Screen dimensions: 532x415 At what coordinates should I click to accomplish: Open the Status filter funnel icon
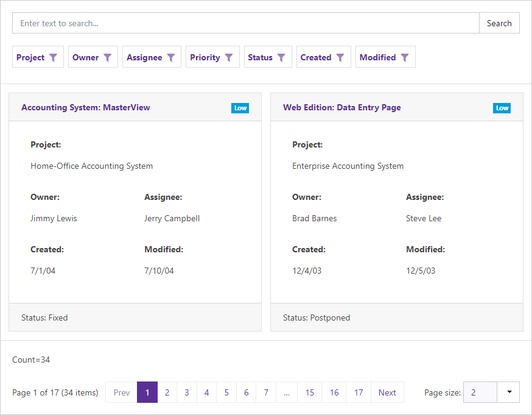(281, 57)
